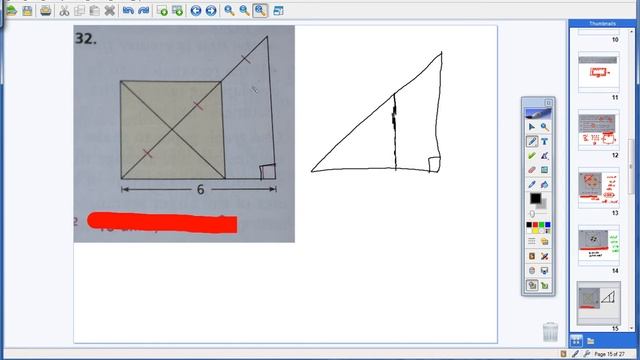This screenshot has width=640, height=360.
Task: Click the pin icon in status bar
Action: point(587,354)
